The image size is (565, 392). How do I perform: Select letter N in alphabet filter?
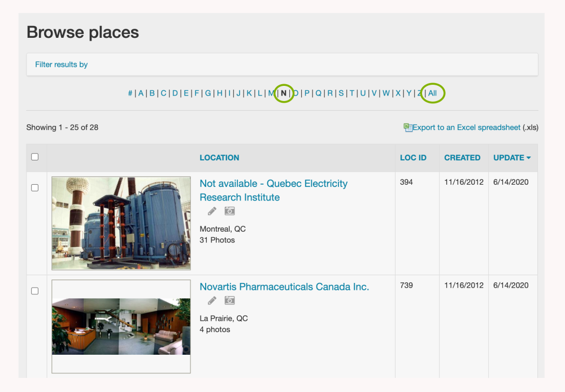tap(284, 93)
